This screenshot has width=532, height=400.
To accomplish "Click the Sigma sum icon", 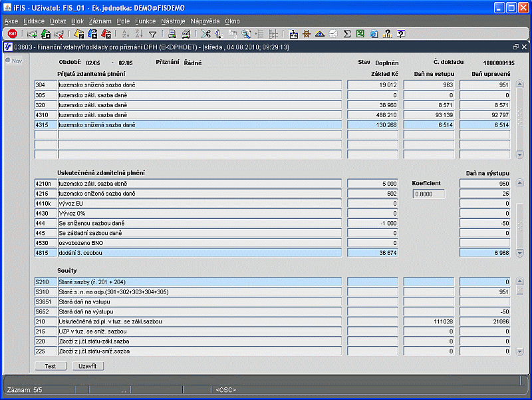I will pyautogui.click(x=346, y=34).
